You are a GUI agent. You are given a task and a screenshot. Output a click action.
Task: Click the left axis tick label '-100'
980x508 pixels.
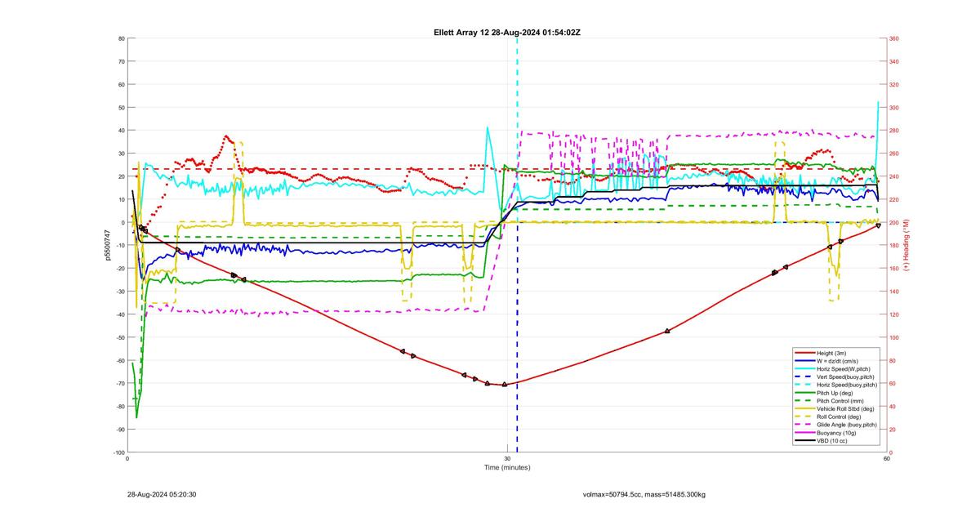coord(119,452)
